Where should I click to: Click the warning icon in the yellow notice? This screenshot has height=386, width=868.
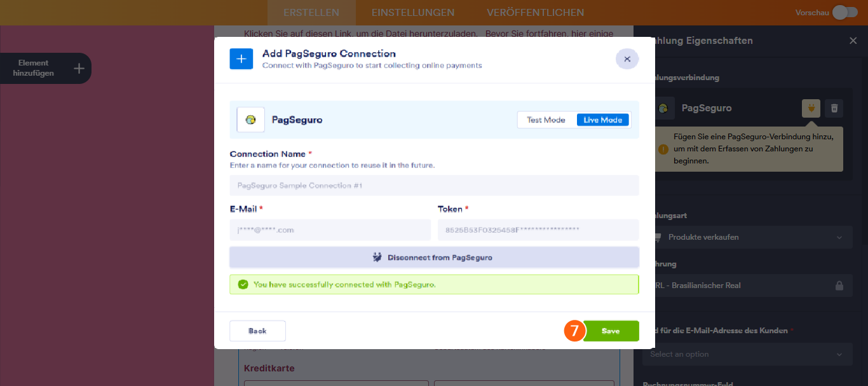click(663, 149)
